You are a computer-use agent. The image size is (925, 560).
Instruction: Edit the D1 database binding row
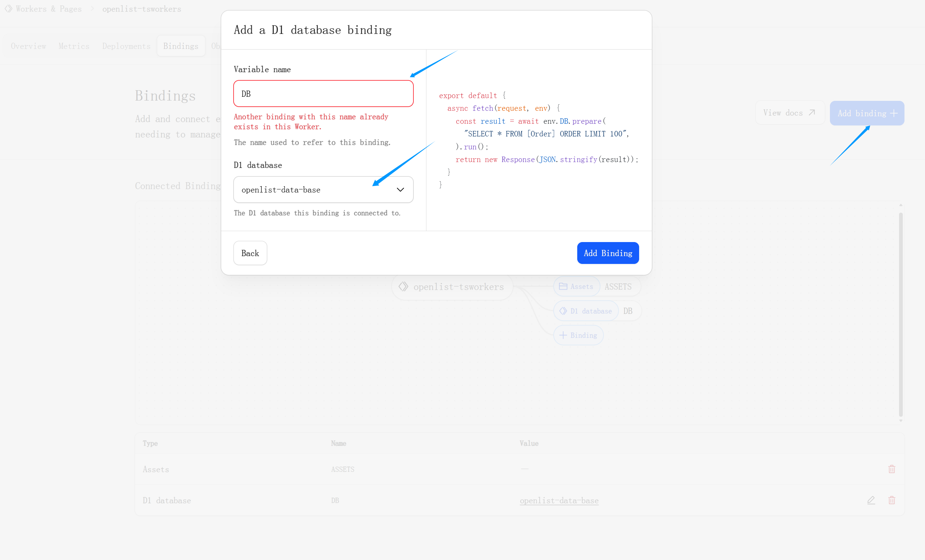(x=871, y=500)
